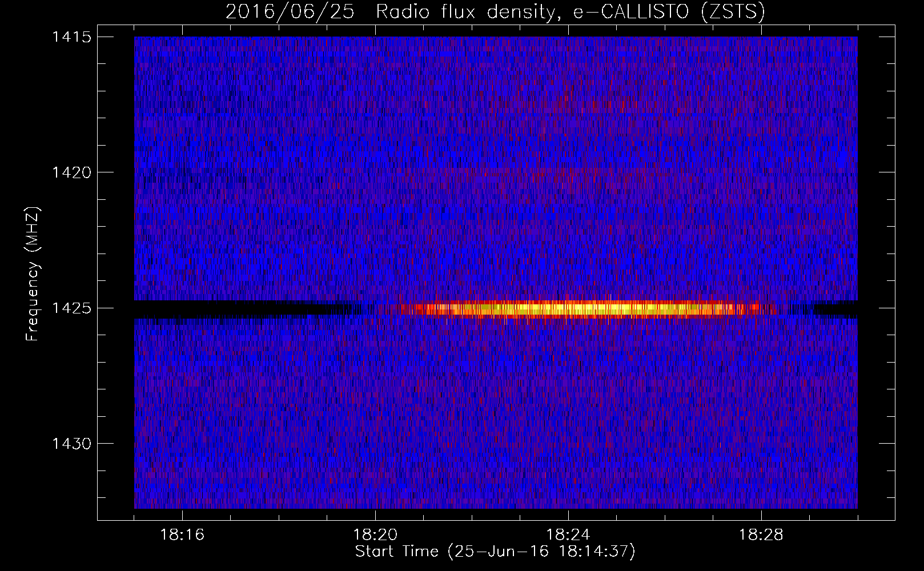Click the Start Time axis label
Image resolution: width=924 pixels, height=571 pixels.
point(495,552)
